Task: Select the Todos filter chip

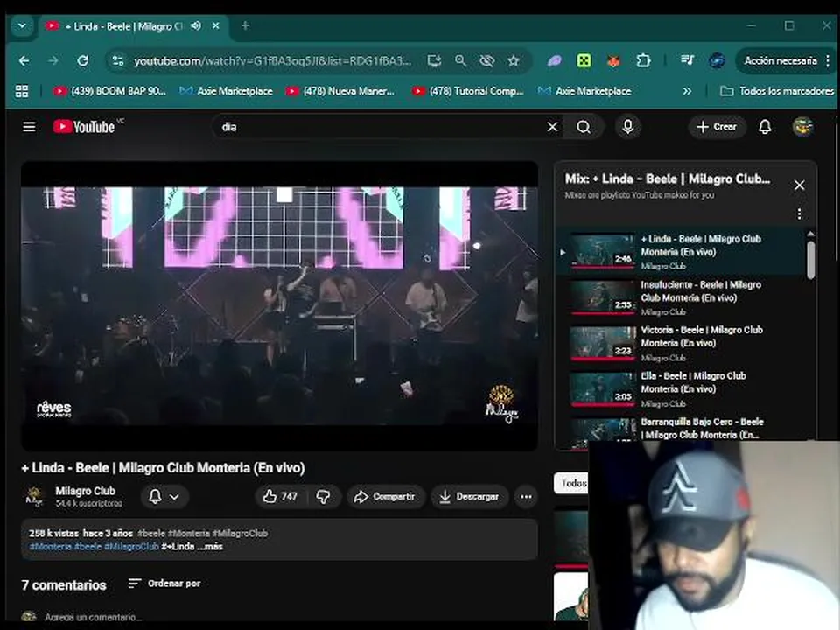Action: tap(571, 483)
